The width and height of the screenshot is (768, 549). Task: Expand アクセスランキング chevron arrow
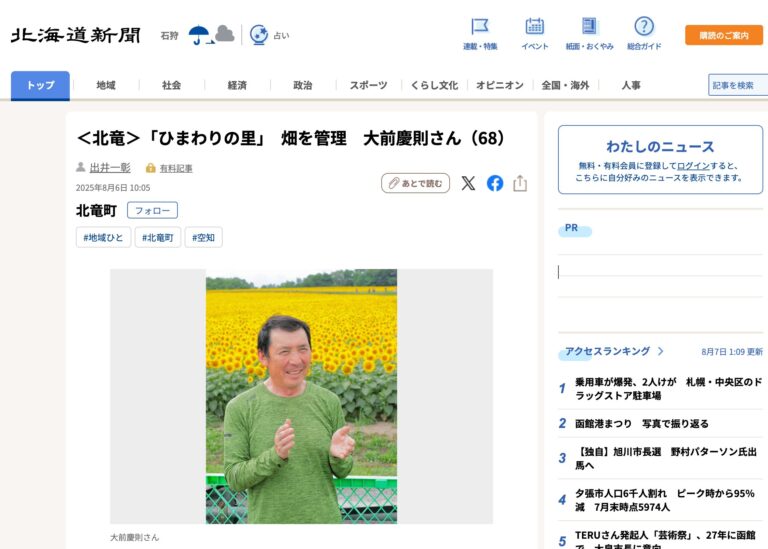(661, 351)
